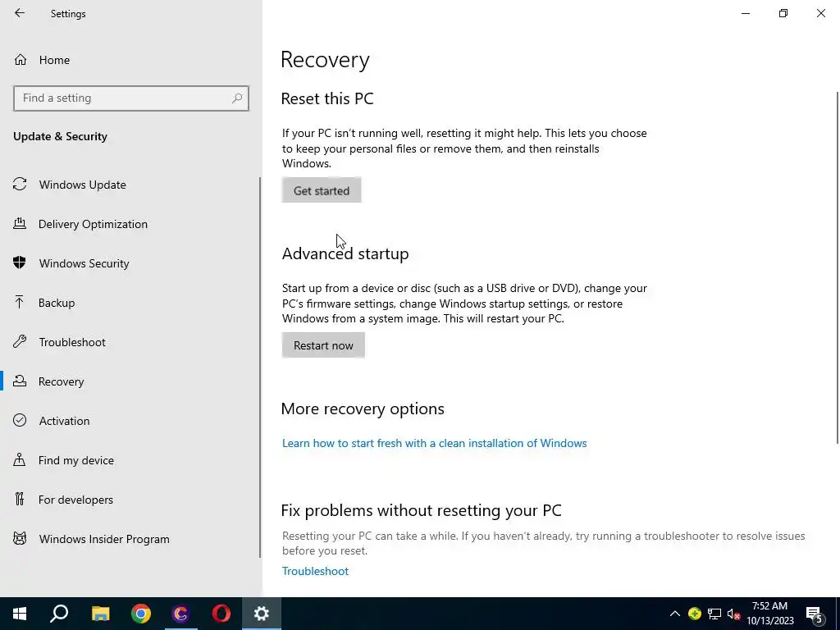840x630 pixels.
Task: Select the Backup upward arrow icon
Action: 20,303
